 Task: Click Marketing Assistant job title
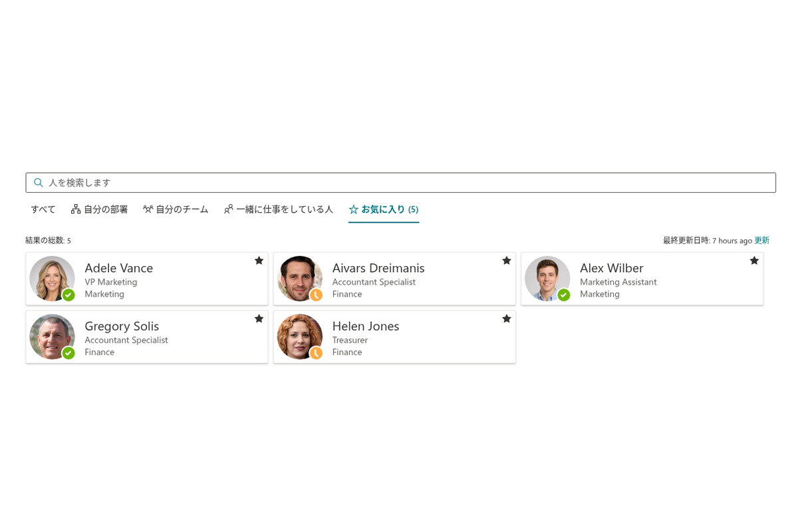coord(618,282)
